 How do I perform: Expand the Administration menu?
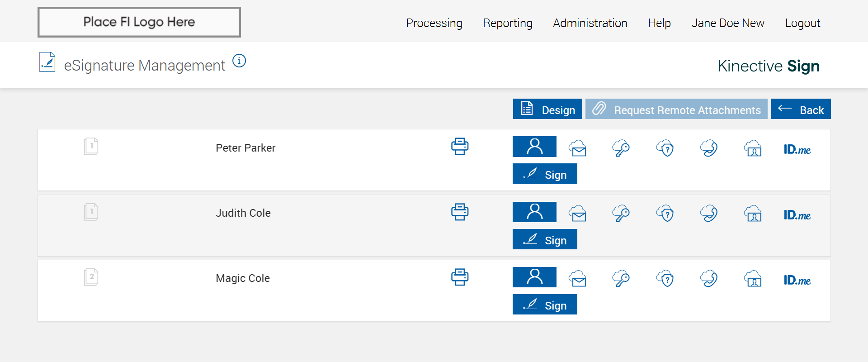pyautogui.click(x=590, y=23)
